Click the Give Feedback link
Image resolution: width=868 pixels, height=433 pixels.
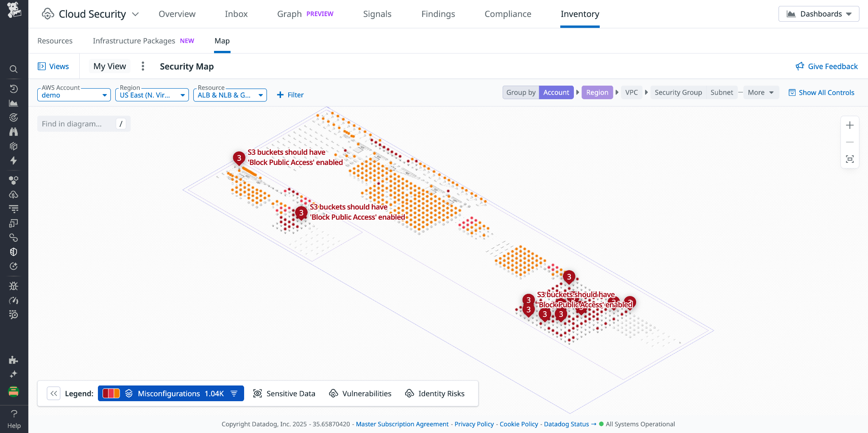[x=826, y=66]
